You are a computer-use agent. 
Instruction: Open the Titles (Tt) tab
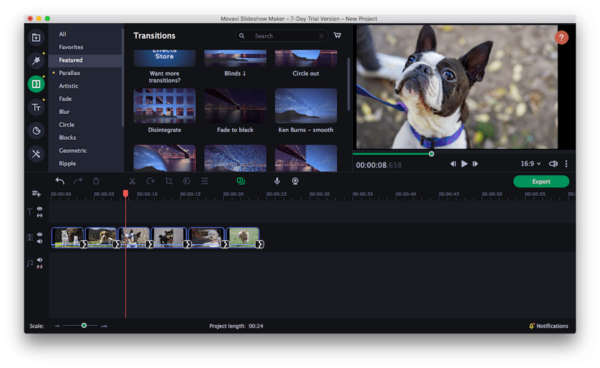point(36,107)
